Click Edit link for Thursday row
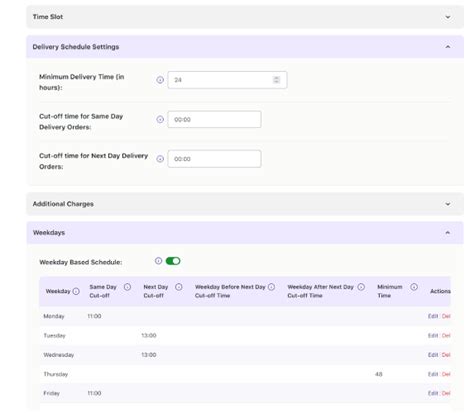 (433, 374)
